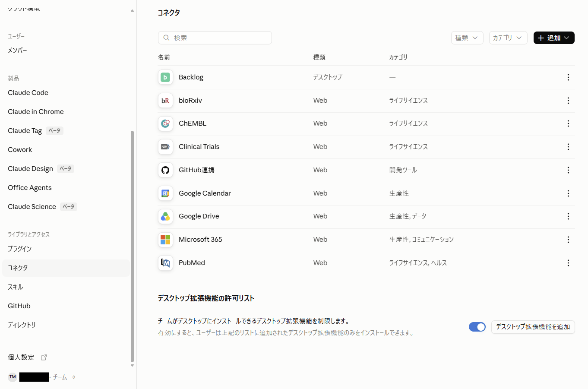Open the Google Drive connector name
This screenshot has width=588, height=389.
click(199, 216)
